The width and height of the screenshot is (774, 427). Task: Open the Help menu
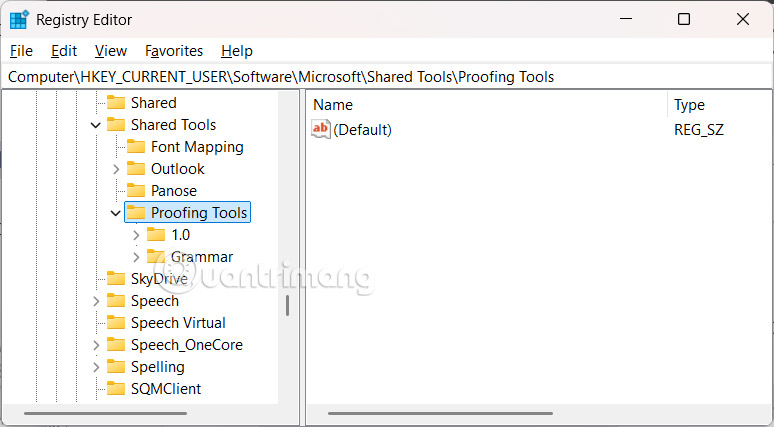(x=237, y=51)
